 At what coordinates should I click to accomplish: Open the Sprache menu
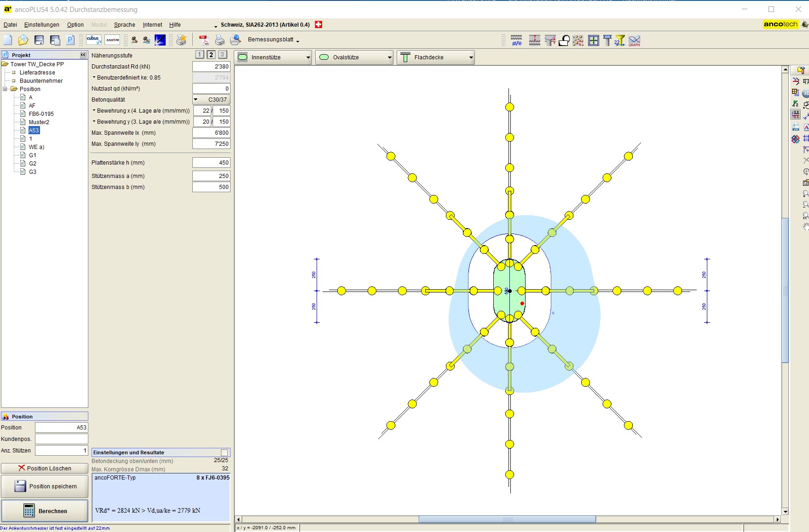point(124,25)
